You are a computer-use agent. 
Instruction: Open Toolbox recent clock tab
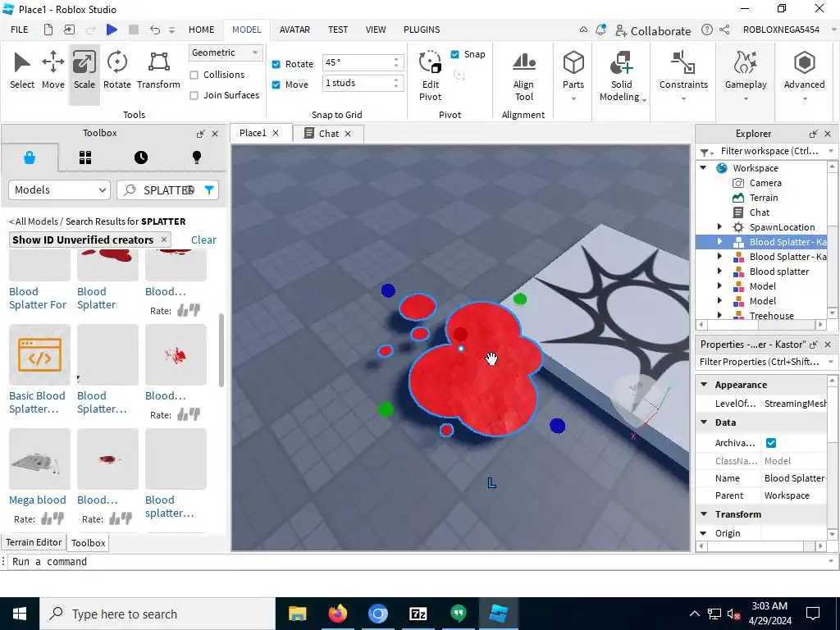141,157
